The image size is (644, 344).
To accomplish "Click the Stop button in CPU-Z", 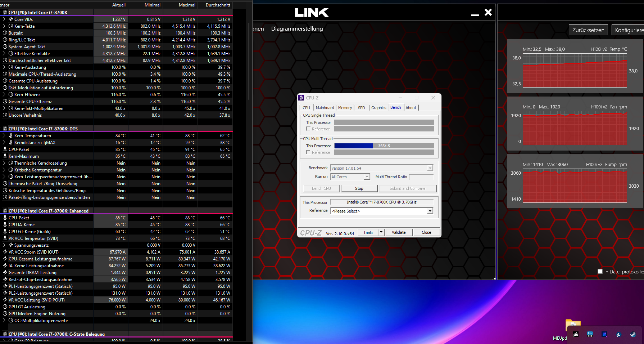I will click(359, 188).
